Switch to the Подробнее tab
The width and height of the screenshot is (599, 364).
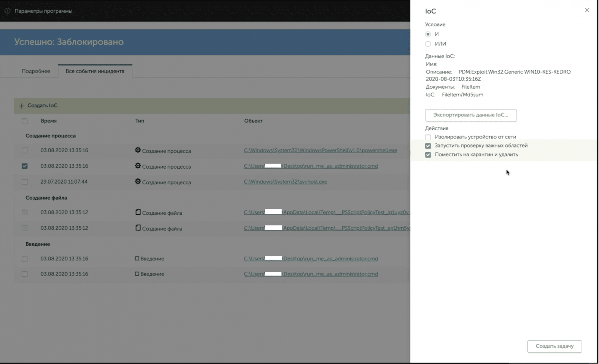point(36,71)
